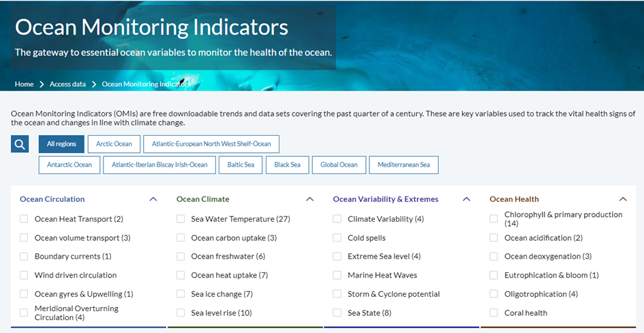
Task: Collapse the Ocean Climate section chevron
Action: [x=309, y=199]
